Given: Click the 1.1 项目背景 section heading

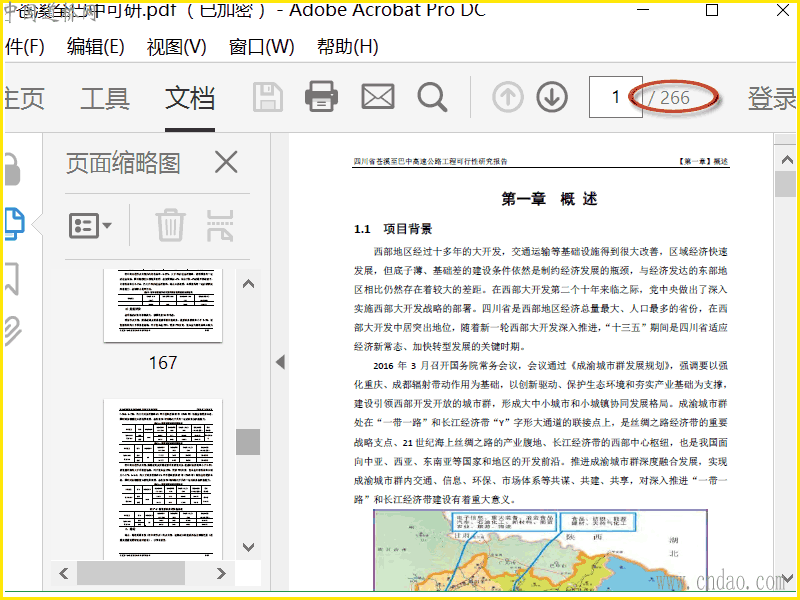Looking at the screenshot, I should (x=393, y=229).
